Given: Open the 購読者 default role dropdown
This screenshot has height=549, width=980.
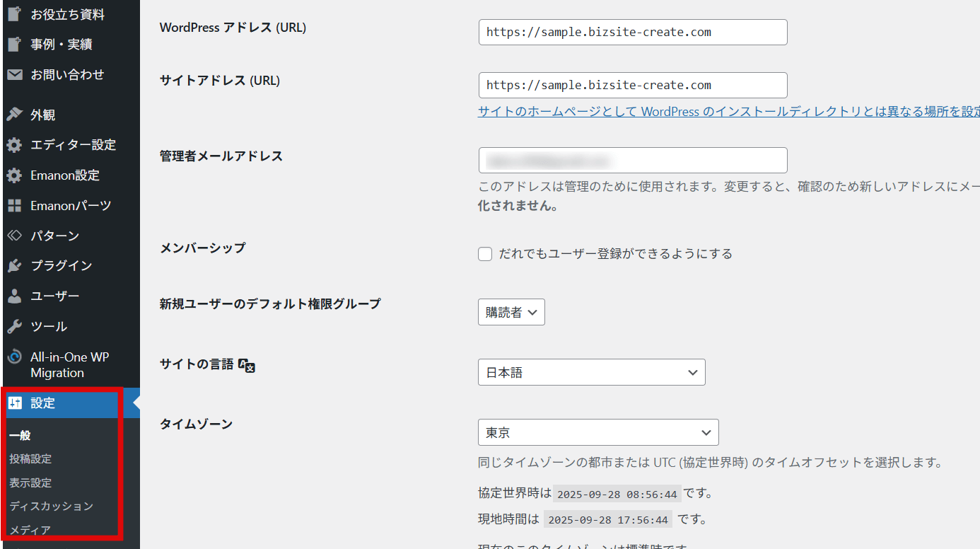Looking at the screenshot, I should (x=511, y=312).
